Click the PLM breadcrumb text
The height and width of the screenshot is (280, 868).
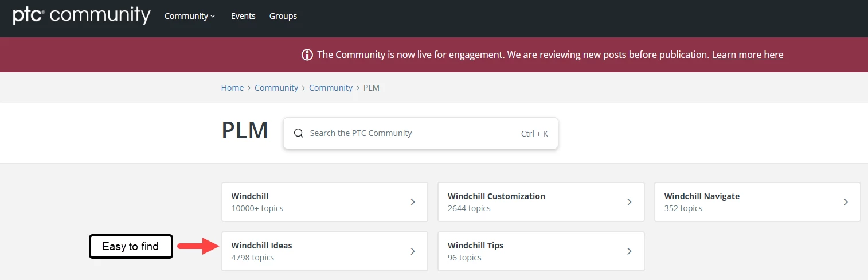tap(372, 88)
